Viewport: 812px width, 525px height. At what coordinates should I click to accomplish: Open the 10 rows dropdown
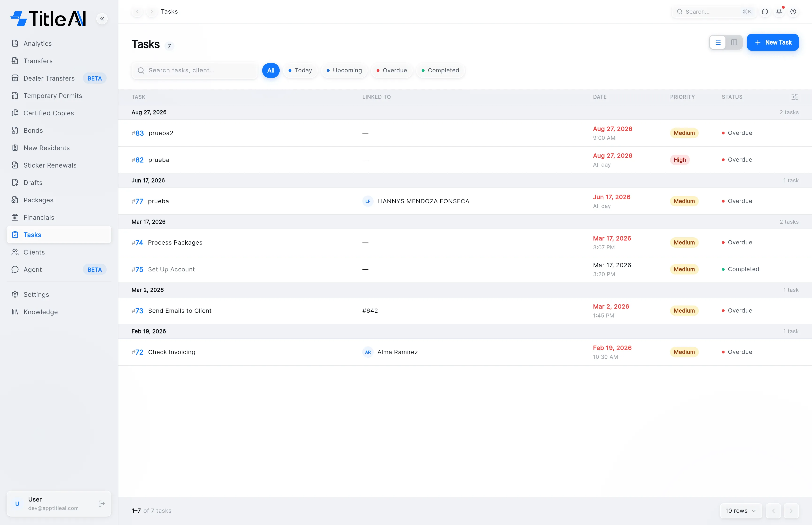[741, 511]
